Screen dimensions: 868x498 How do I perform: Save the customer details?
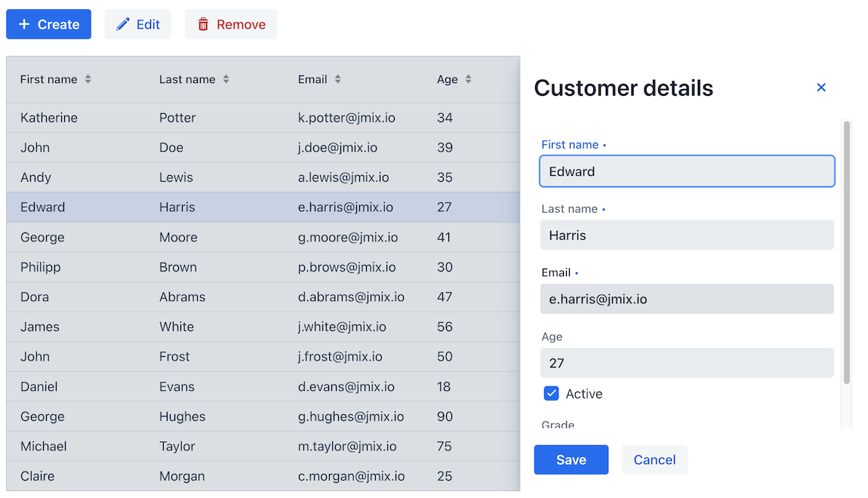571,460
